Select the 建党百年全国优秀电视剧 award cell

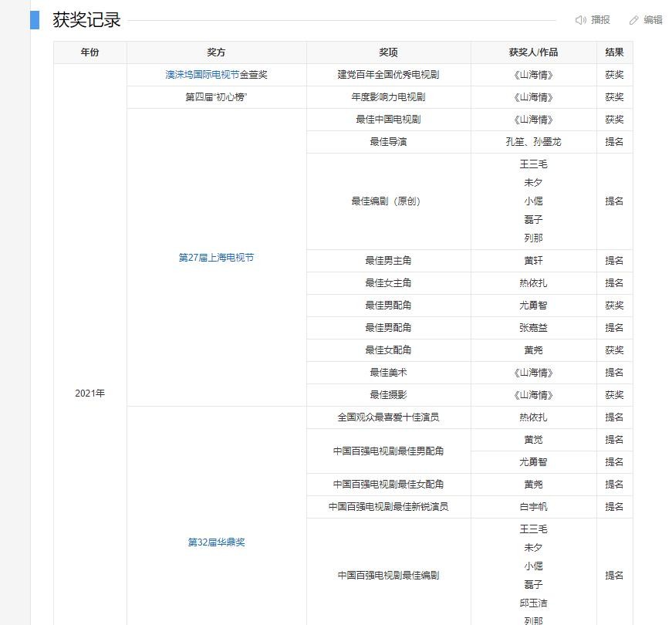388,75
